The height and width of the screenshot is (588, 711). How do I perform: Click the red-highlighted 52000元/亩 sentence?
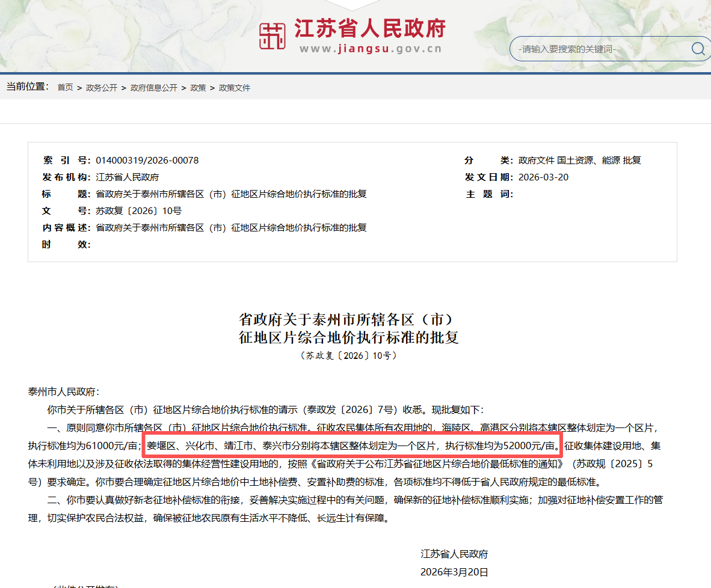pyautogui.click(x=352, y=447)
